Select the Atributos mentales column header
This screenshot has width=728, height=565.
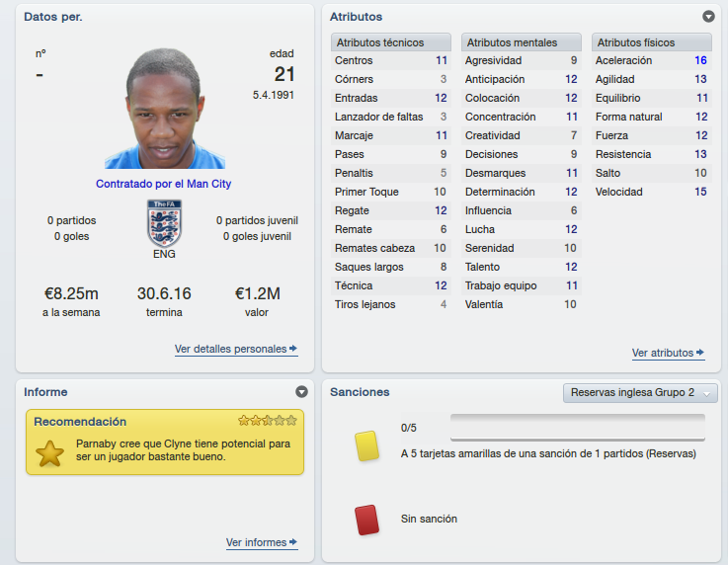coord(522,42)
